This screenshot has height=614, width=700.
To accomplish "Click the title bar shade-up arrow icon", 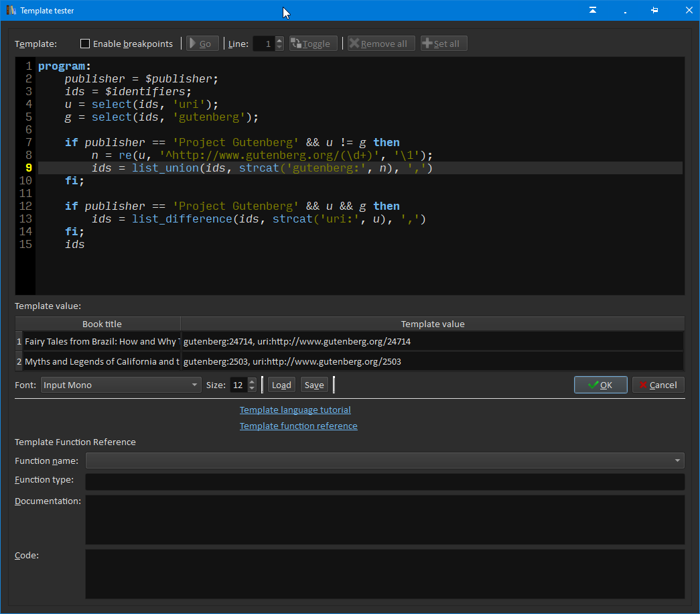I will coord(593,11).
